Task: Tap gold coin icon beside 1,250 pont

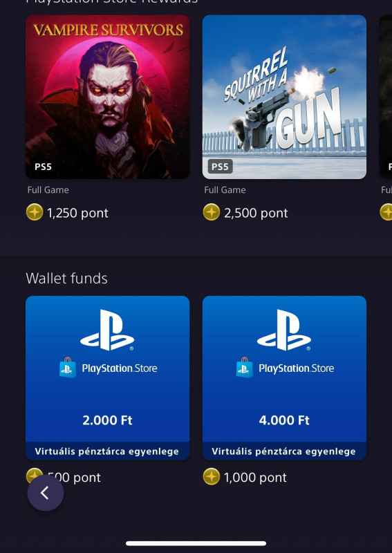Action: click(35, 212)
